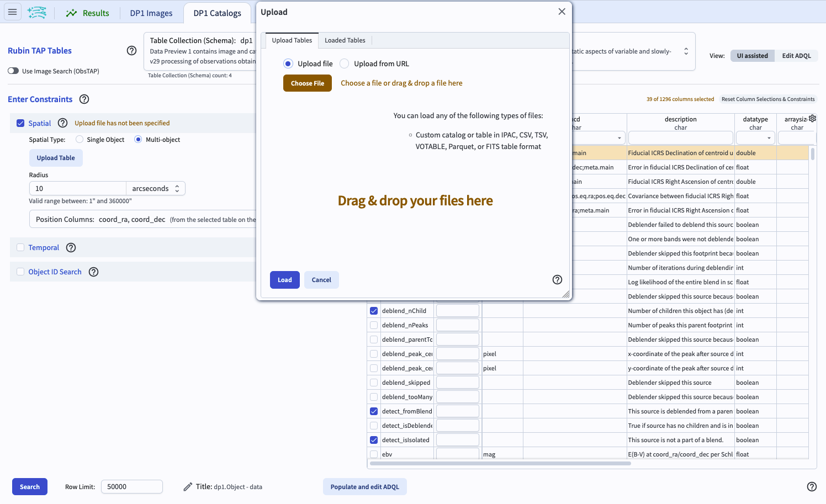Open Results via the chart icon
The image size is (826, 504).
87,13
